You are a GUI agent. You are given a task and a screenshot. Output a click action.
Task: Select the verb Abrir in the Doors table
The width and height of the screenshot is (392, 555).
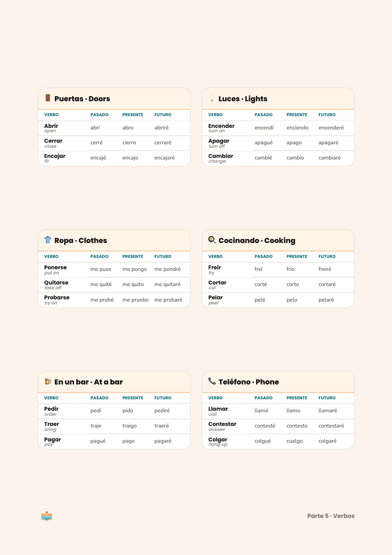[51, 126]
